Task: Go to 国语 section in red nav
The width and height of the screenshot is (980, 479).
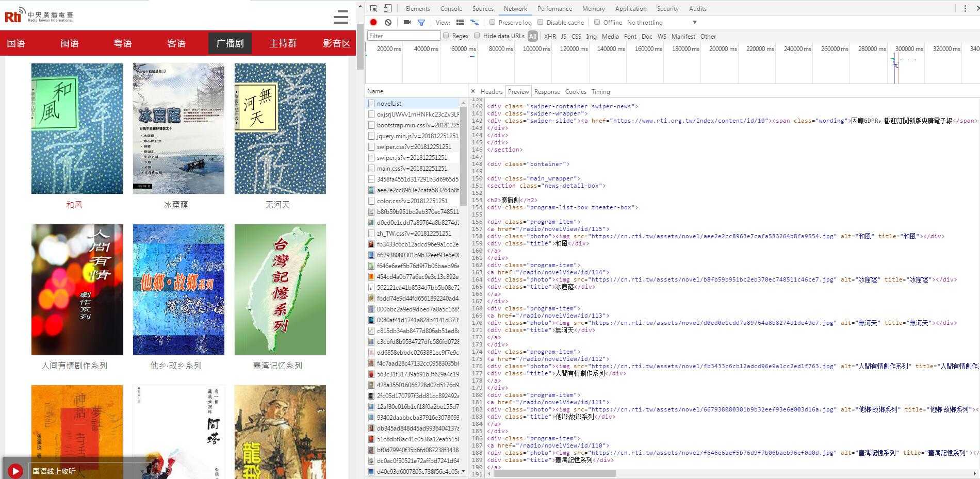Action: tap(16, 43)
